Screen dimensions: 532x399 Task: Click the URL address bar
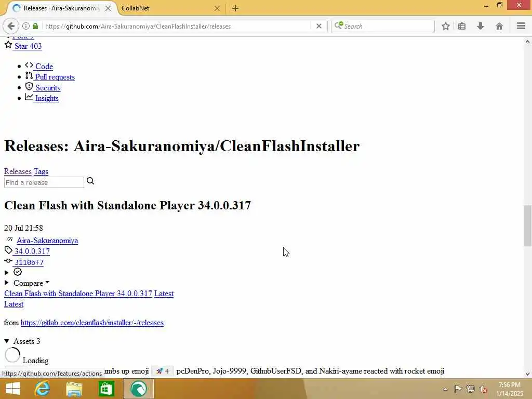coord(177,26)
